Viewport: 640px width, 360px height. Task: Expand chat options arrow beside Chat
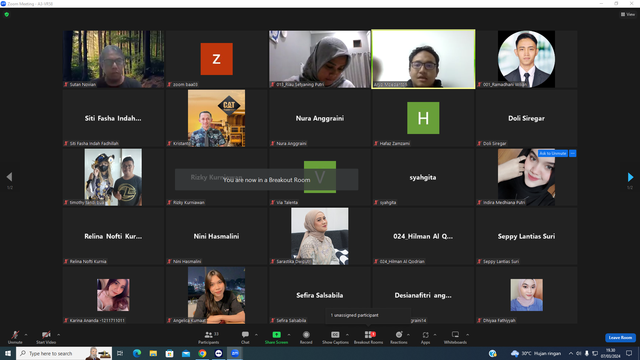[256, 335]
